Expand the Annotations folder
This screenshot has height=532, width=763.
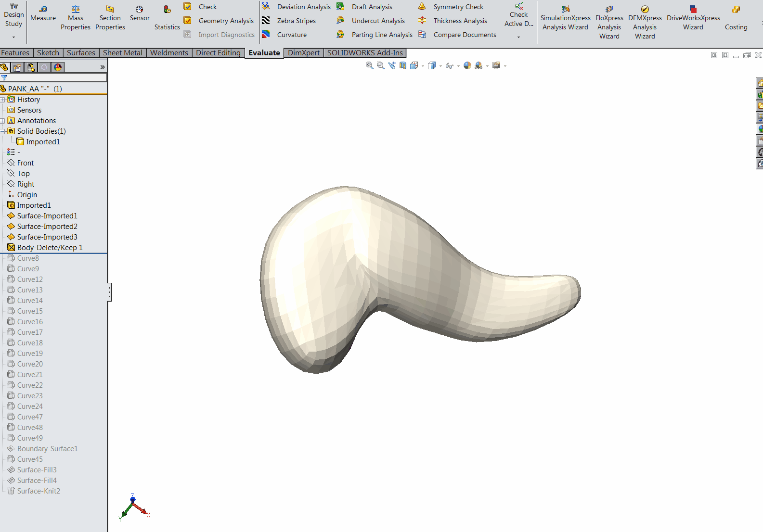[x=2, y=121]
